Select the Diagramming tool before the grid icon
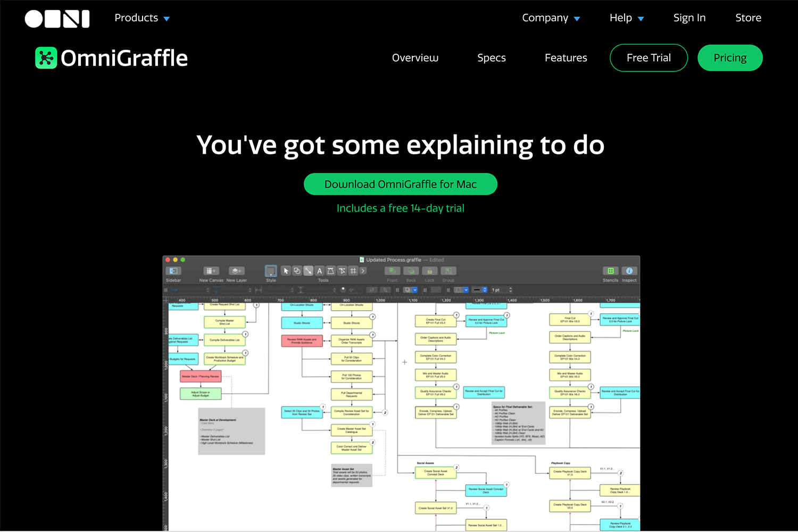The height and width of the screenshot is (532, 798). (x=342, y=271)
